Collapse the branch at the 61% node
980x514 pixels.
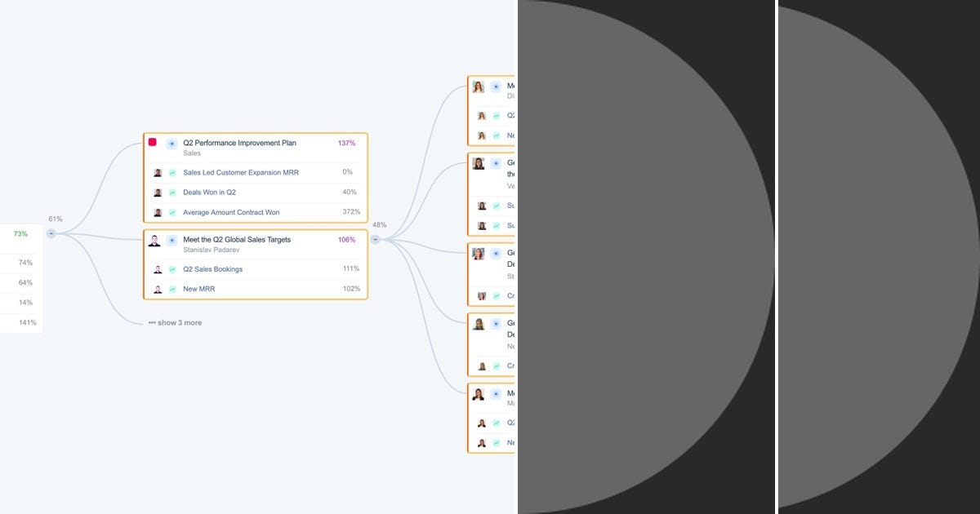(x=51, y=233)
